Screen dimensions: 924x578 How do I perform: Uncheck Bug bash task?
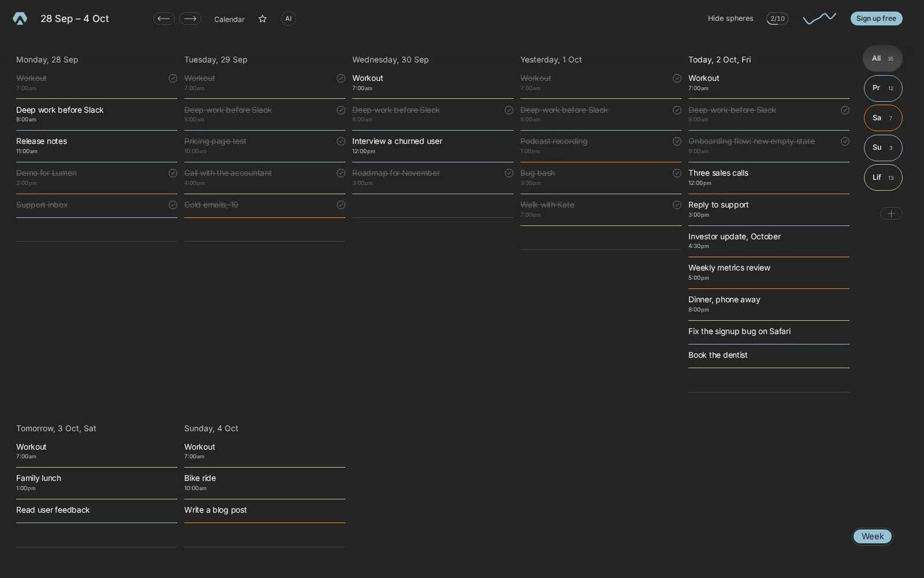(677, 173)
